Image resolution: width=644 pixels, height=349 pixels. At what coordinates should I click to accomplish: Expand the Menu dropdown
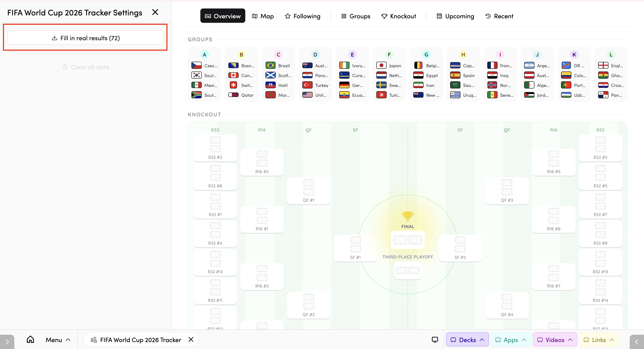pos(58,340)
